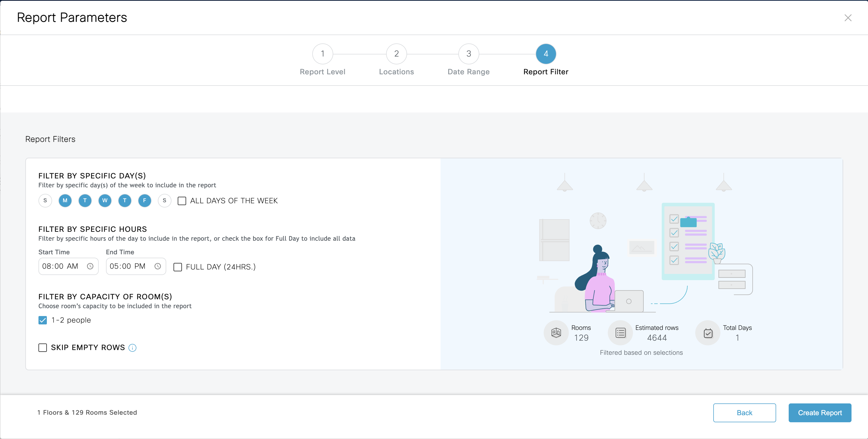Uncheck the 1-2 people capacity checkbox
The height and width of the screenshot is (439, 868).
(43, 320)
